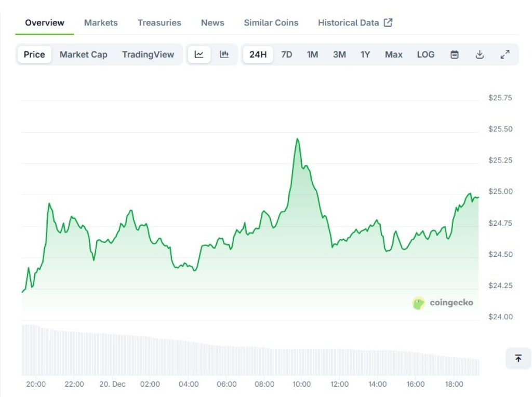Image resolution: width=532 pixels, height=397 pixels.
Task: Switch to line chart view icon
Action: click(199, 54)
